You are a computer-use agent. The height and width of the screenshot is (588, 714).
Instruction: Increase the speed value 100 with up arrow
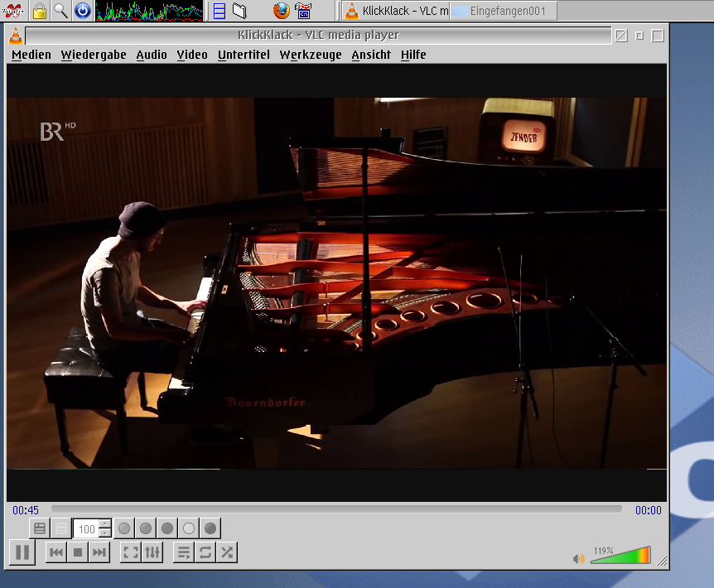coord(105,523)
